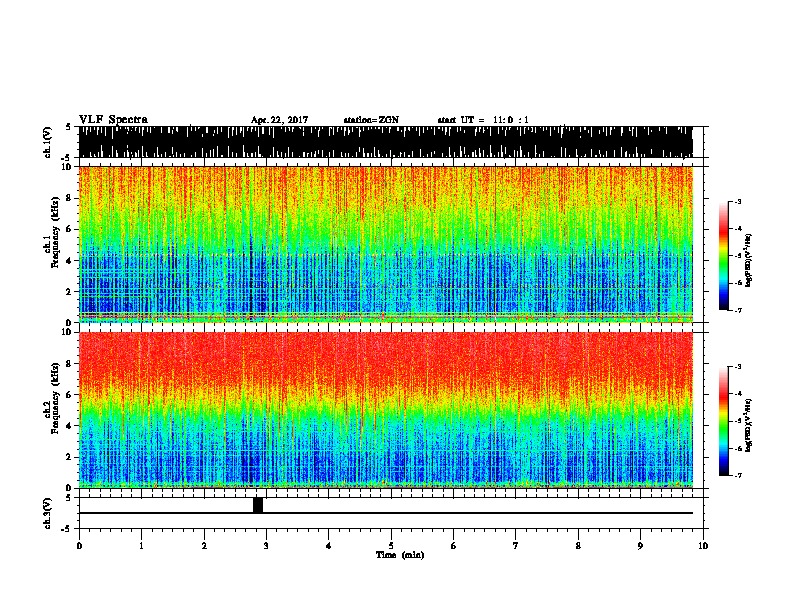Image resolution: width=792 pixels, height=612 pixels.
Task: Click the 'Time (min)' x-axis label
Action: 400,555
